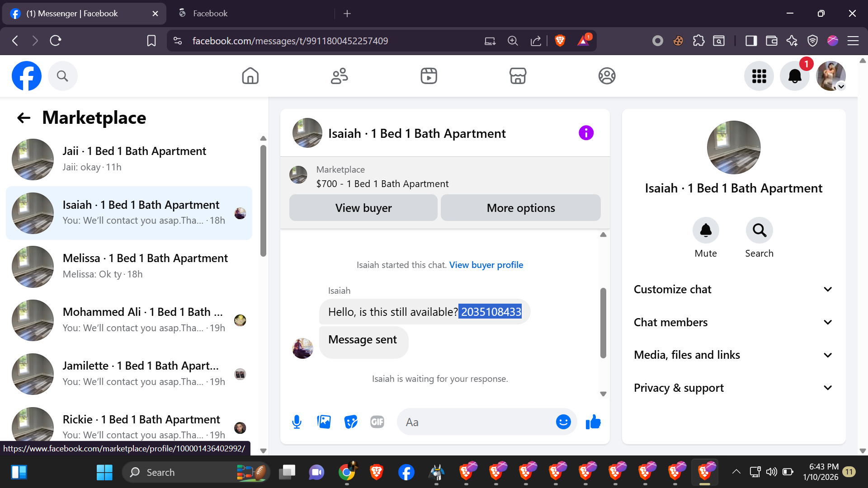Expand the Chat members section
The width and height of the screenshot is (868, 488).
(x=733, y=323)
